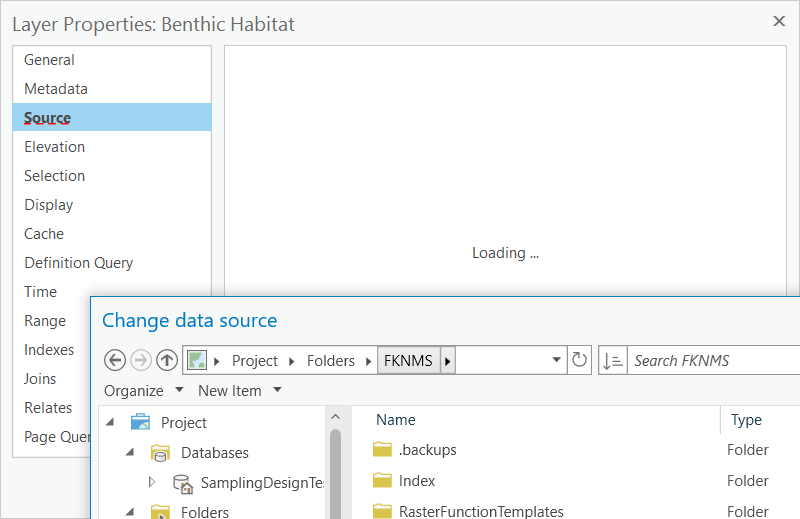
Task: Collapse the Databases tree node
Action: [x=130, y=453]
